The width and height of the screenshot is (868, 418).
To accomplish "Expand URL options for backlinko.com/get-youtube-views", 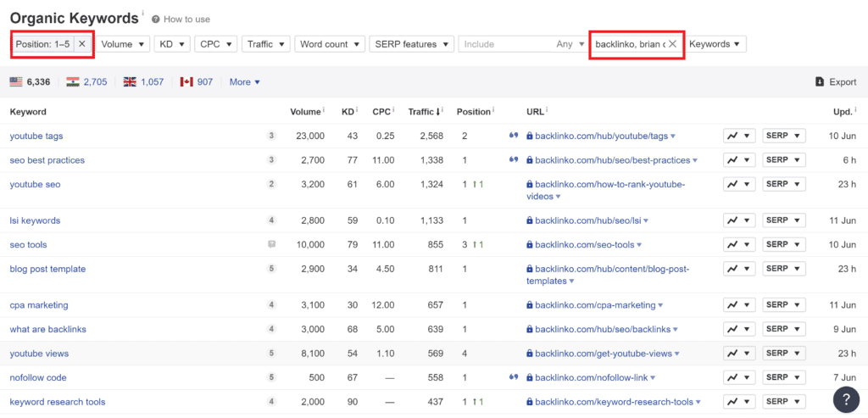I will pyautogui.click(x=676, y=354).
